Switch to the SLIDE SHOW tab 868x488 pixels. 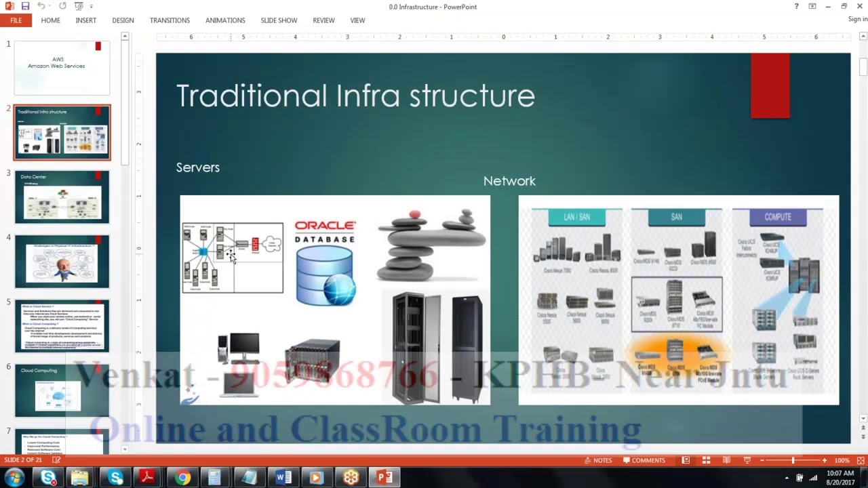point(279,20)
